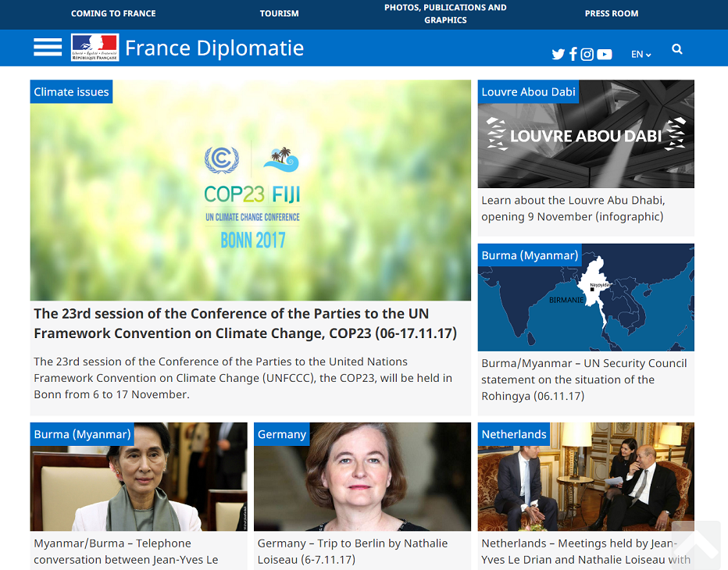Open the Myanmar/Burma telephone conversation article
The height and width of the screenshot is (570, 728).
126,551
